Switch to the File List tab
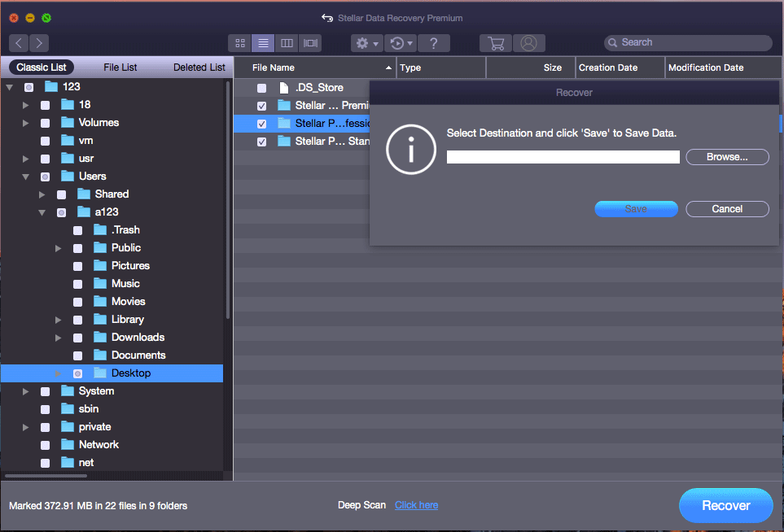784x532 pixels. point(120,68)
